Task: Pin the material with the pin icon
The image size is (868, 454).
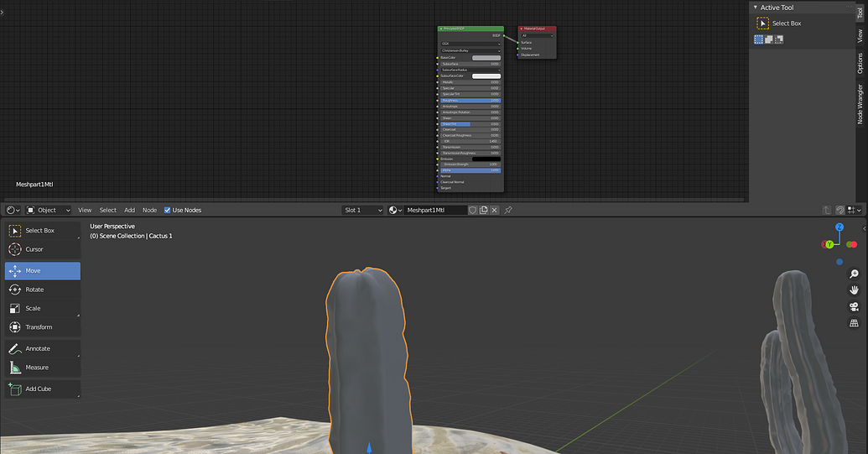Action: tap(508, 210)
